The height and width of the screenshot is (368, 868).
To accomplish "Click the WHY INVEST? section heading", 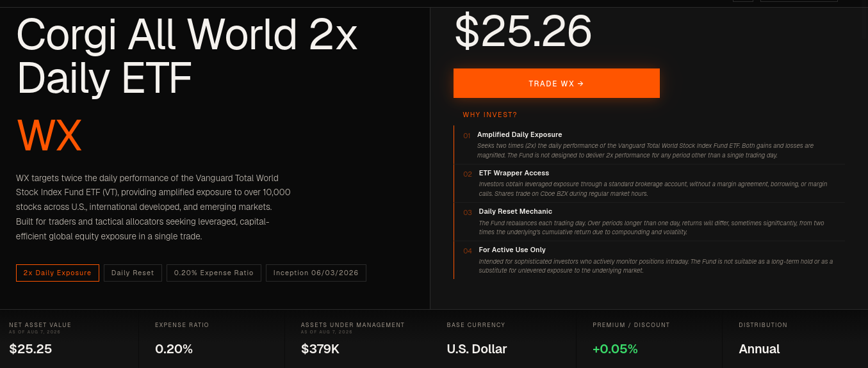I will (x=490, y=115).
